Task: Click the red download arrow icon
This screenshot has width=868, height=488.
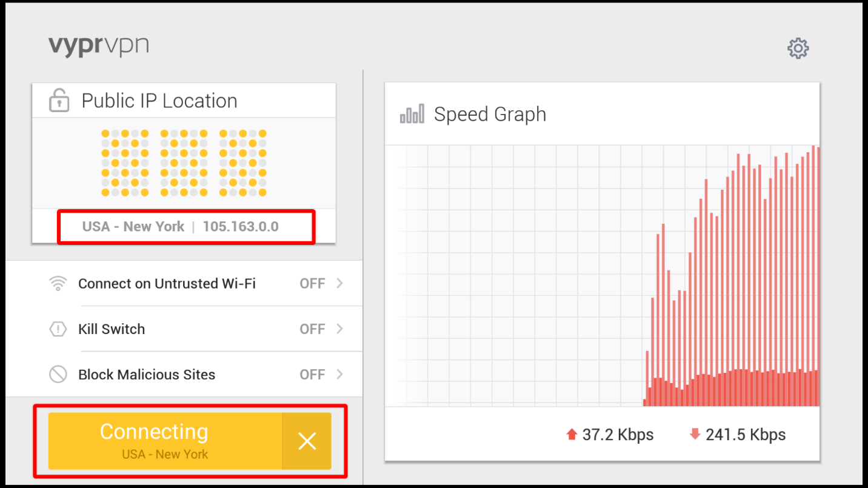Action: [695, 434]
